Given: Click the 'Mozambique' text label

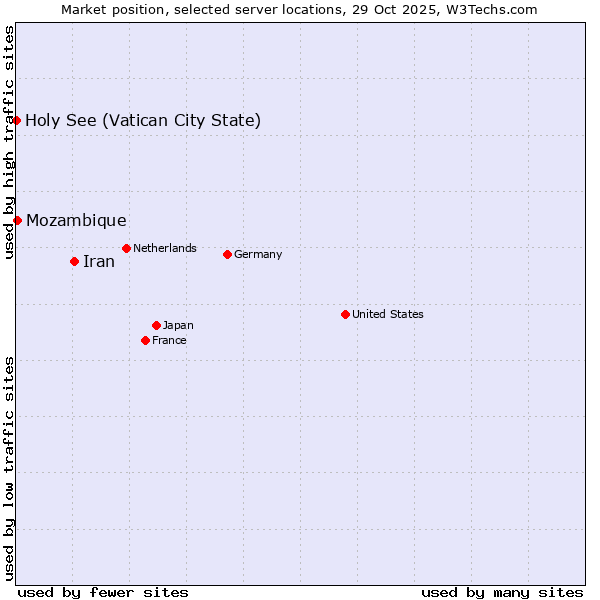Looking at the screenshot, I should pos(76,221).
